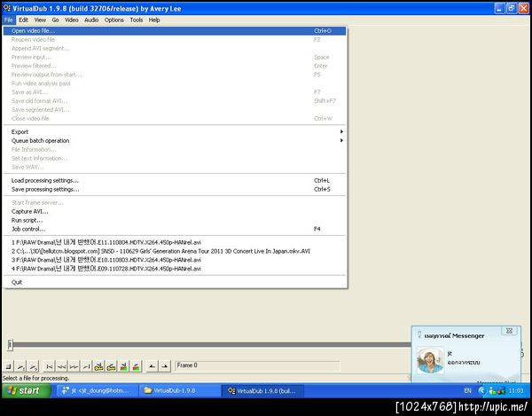532x416 pixels.
Task: Click the timeline position slider handle
Action: pos(10,345)
